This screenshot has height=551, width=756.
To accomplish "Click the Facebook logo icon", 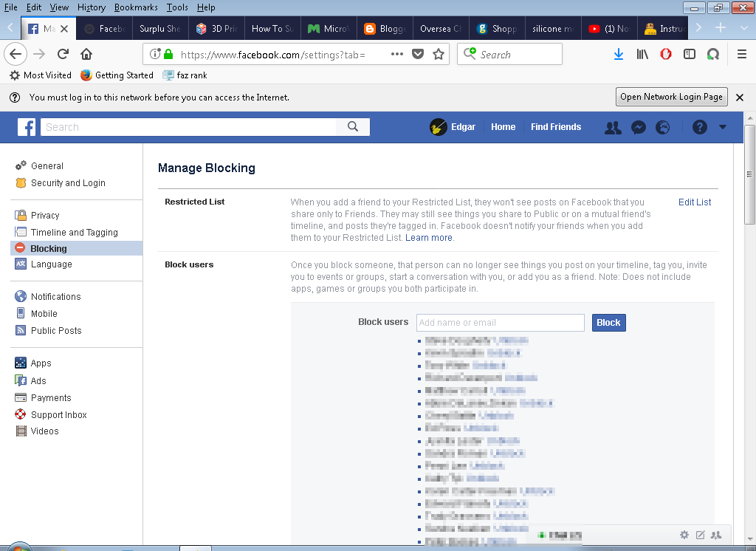I will coord(27,127).
